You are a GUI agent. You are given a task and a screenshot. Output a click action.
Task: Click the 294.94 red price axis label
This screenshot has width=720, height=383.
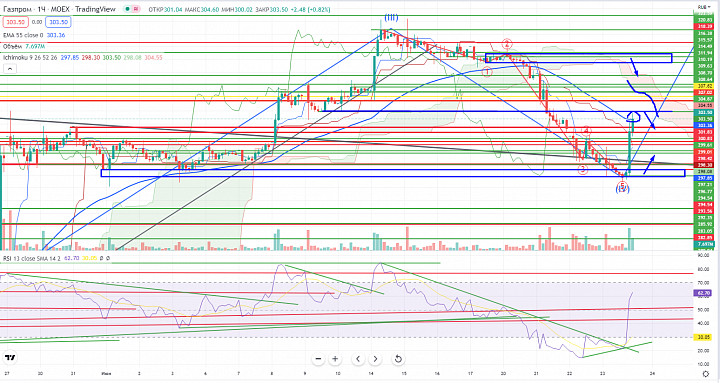coord(704,204)
